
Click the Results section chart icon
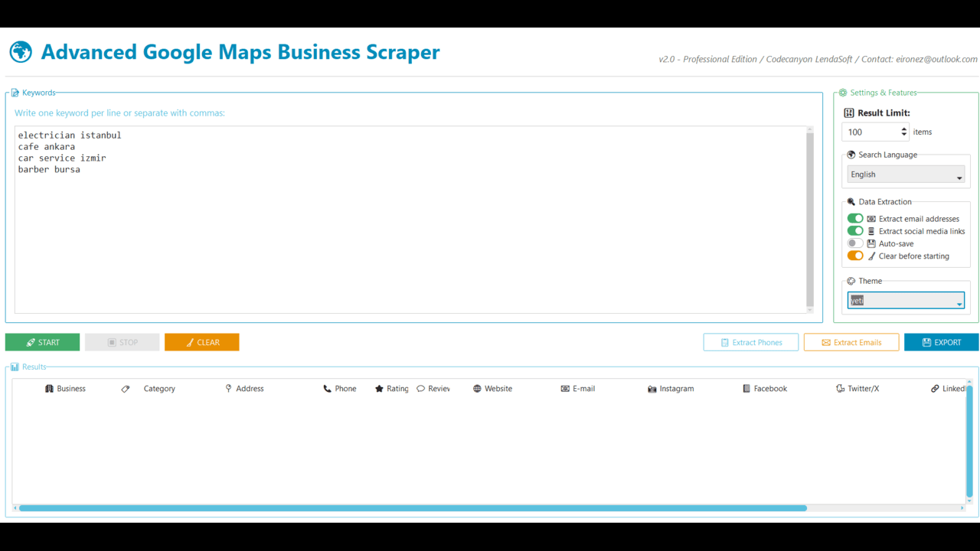[x=15, y=367]
